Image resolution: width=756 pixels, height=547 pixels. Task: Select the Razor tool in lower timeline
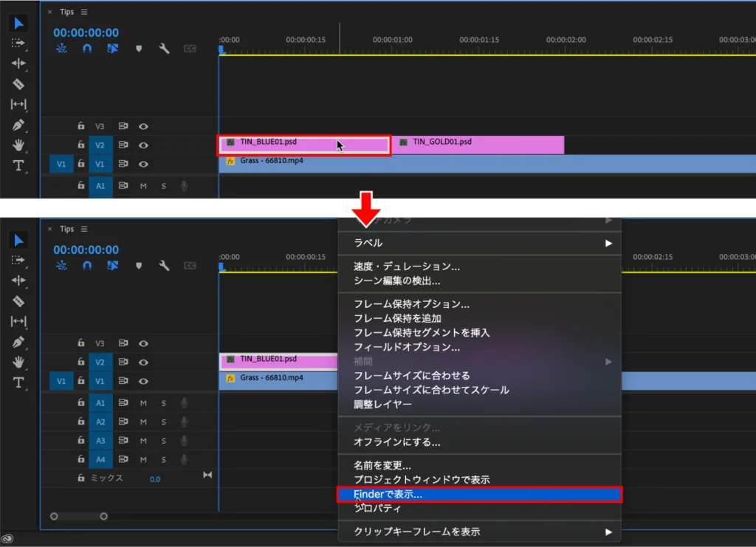coord(18,301)
